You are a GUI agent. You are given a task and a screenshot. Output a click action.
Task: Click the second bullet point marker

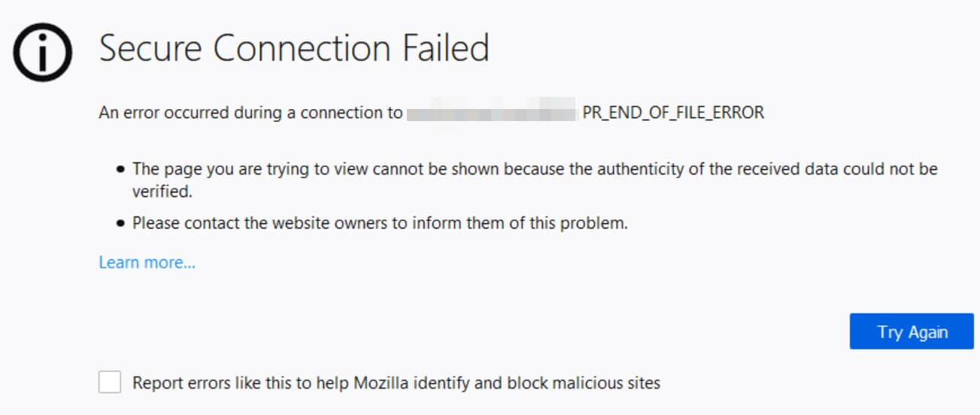click(x=120, y=223)
